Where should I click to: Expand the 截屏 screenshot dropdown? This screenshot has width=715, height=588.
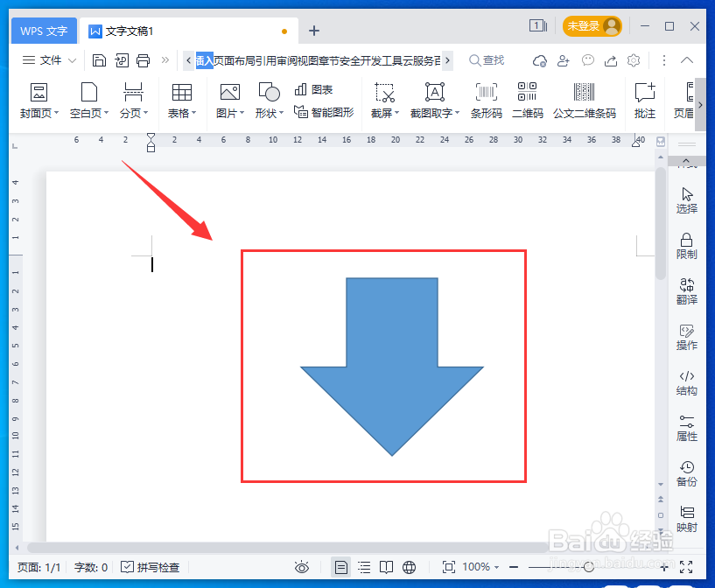click(x=385, y=111)
